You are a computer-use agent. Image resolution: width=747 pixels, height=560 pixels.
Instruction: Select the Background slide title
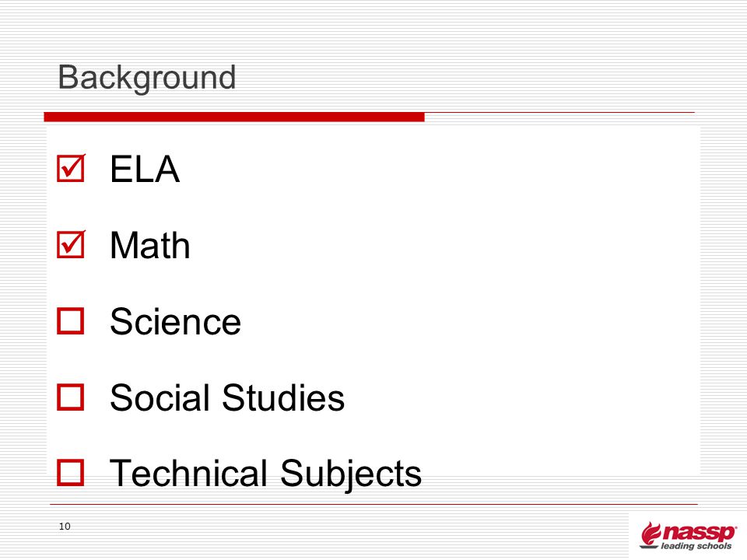(147, 78)
